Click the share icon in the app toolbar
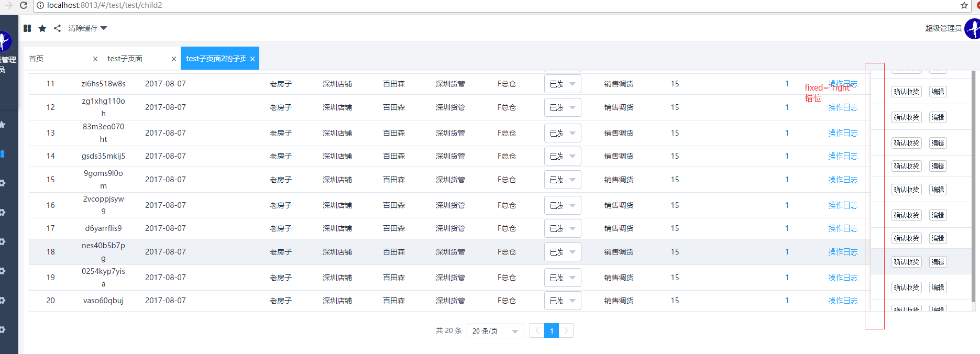 pyautogui.click(x=58, y=28)
